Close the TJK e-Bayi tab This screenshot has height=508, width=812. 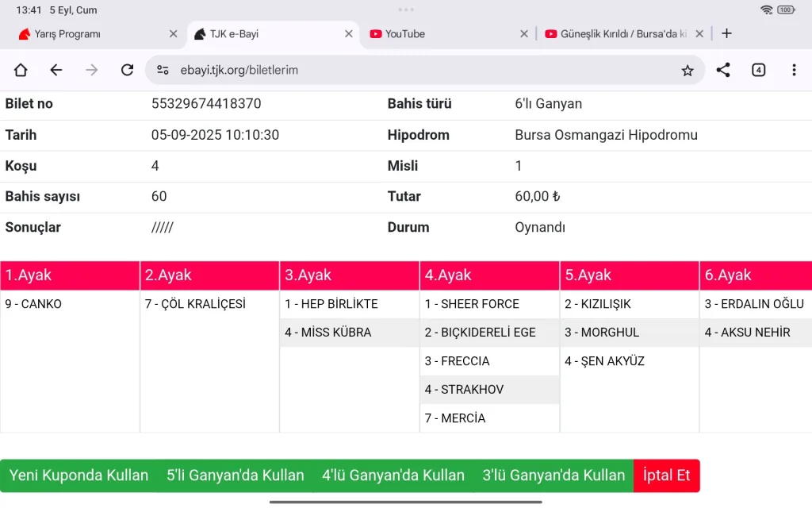point(349,34)
